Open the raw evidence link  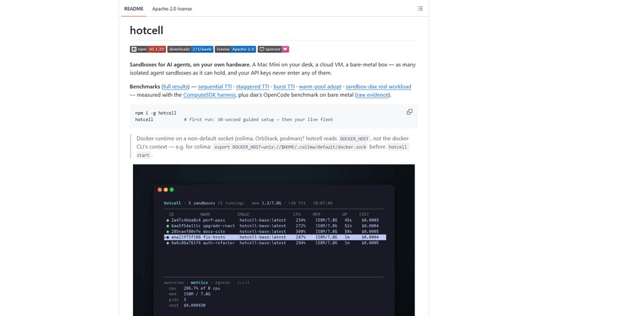372,95
